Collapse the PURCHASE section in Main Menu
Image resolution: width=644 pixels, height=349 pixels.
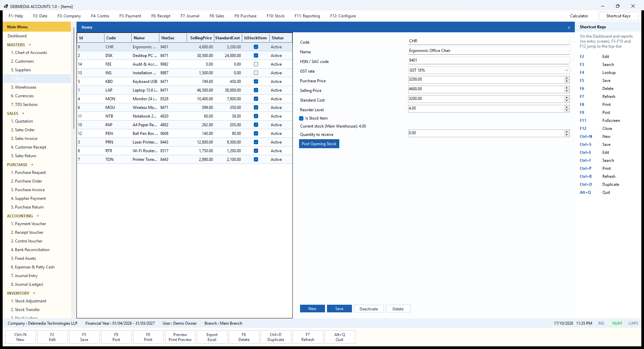coord(32,165)
